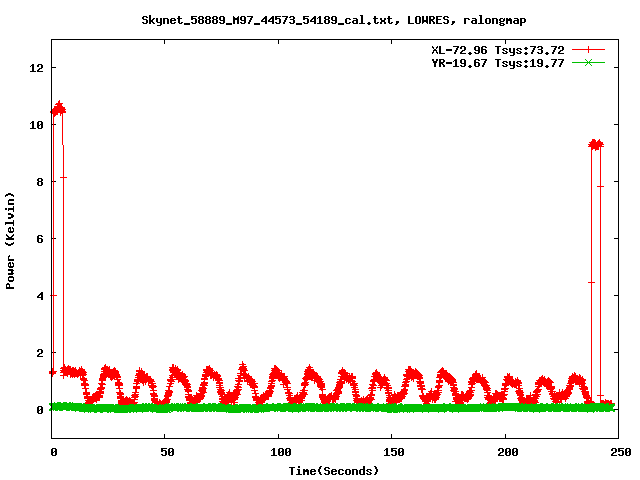640x480 pixels.
Task: Click the Time(Seconds) axis label
Action: coord(333,471)
